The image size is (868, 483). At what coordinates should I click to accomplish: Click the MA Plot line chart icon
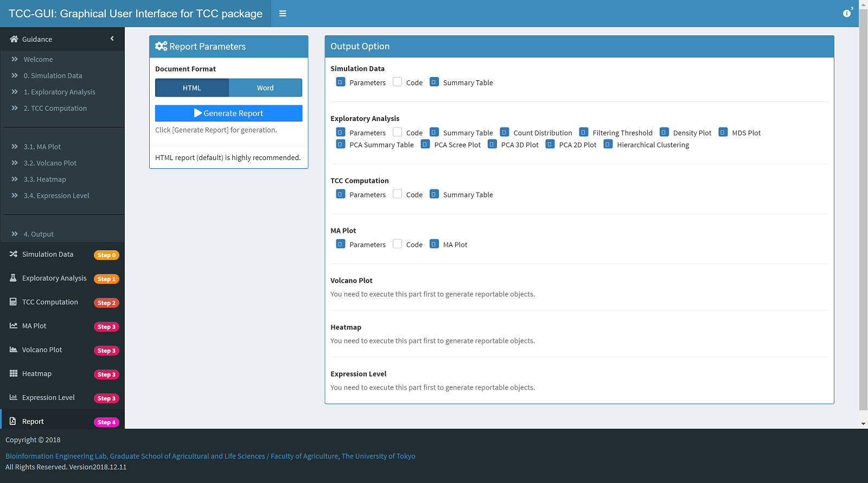click(x=14, y=326)
